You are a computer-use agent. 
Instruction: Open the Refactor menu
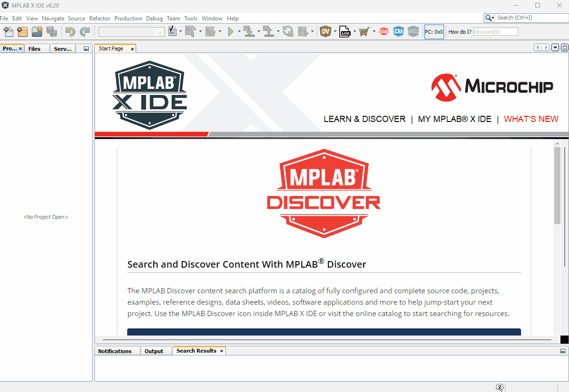(x=100, y=18)
